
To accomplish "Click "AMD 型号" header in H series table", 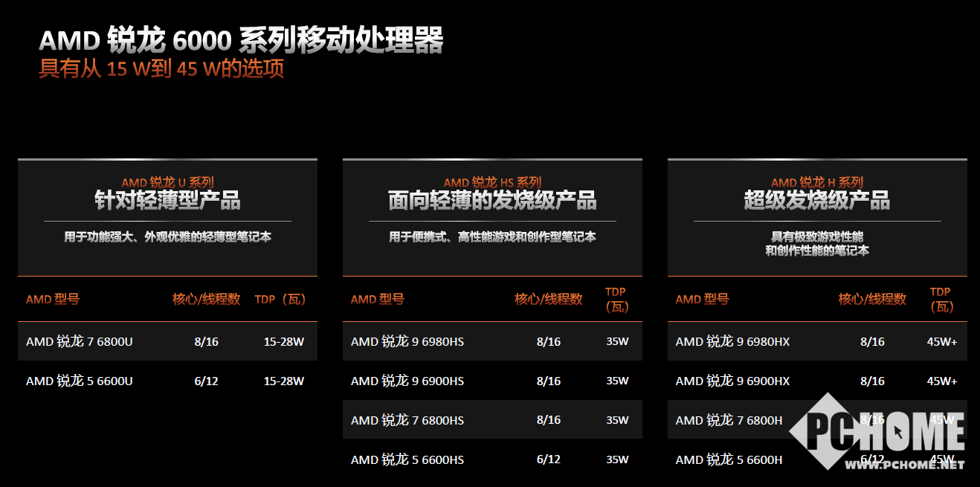I will 702,299.
